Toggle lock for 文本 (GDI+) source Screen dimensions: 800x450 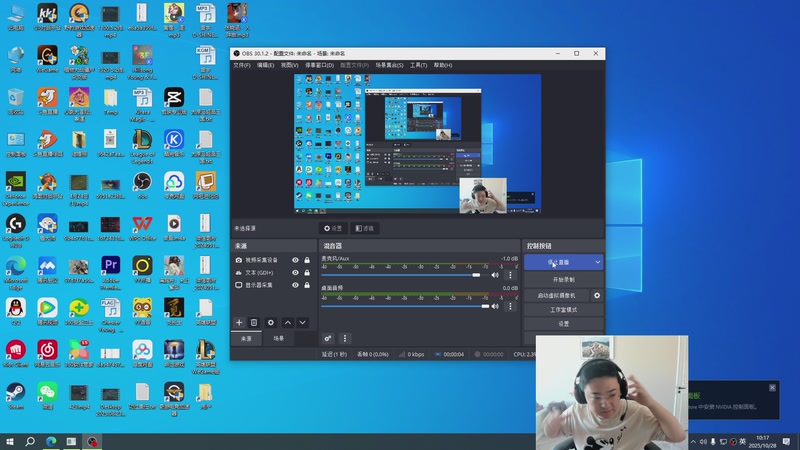307,273
